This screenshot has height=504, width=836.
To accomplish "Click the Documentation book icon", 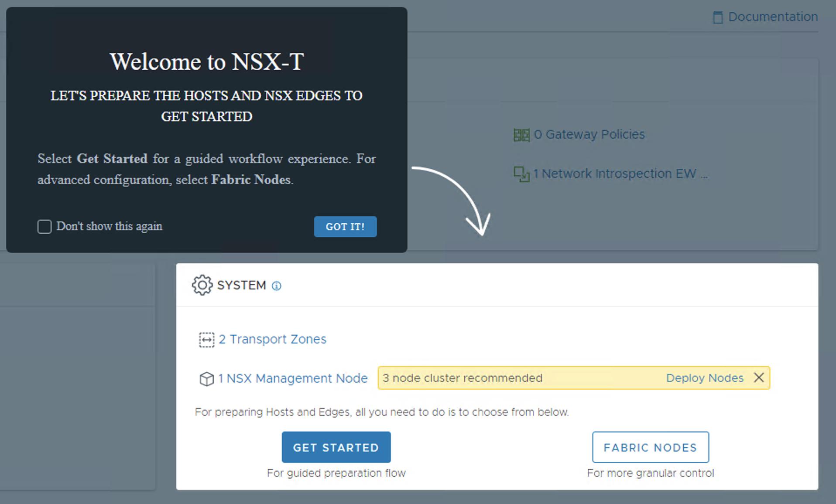I will [x=717, y=17].
